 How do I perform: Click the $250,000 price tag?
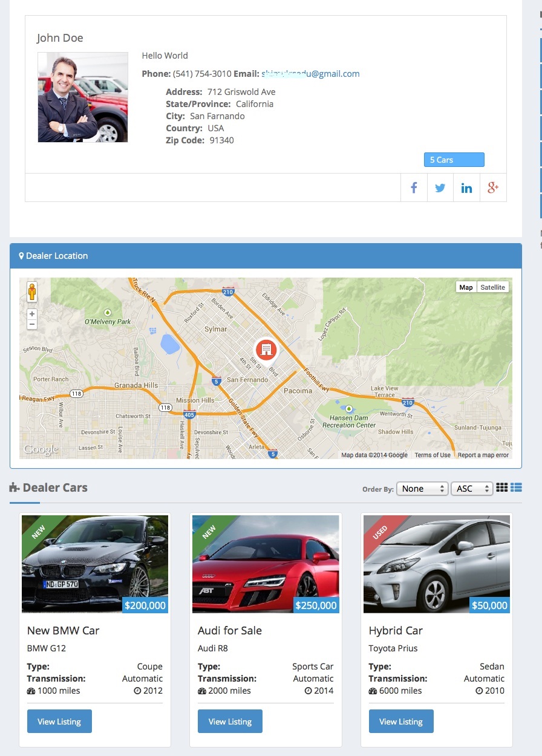pyautogui.click(x=316, y=605)
